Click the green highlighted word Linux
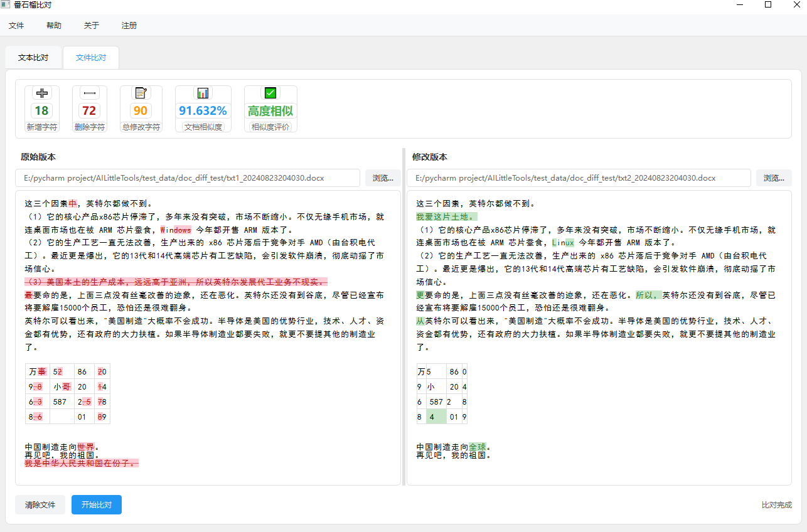The width and height of the screenshot is (807, 532). [x=563, y=242]
